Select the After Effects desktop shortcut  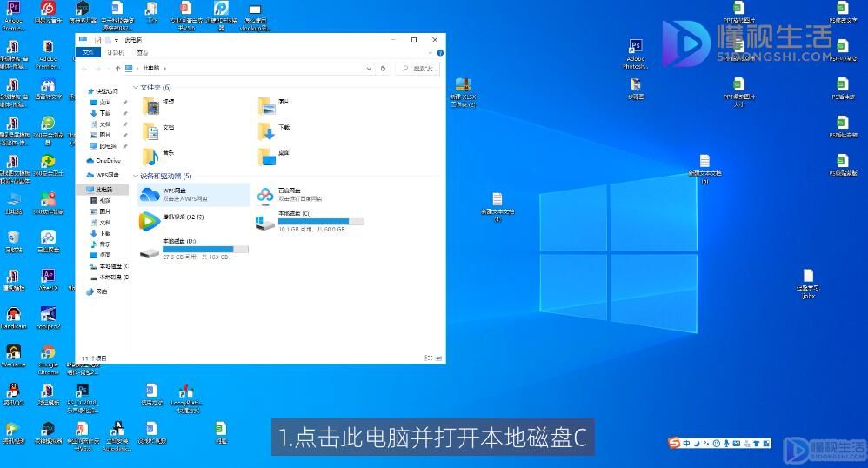[48, 280]
